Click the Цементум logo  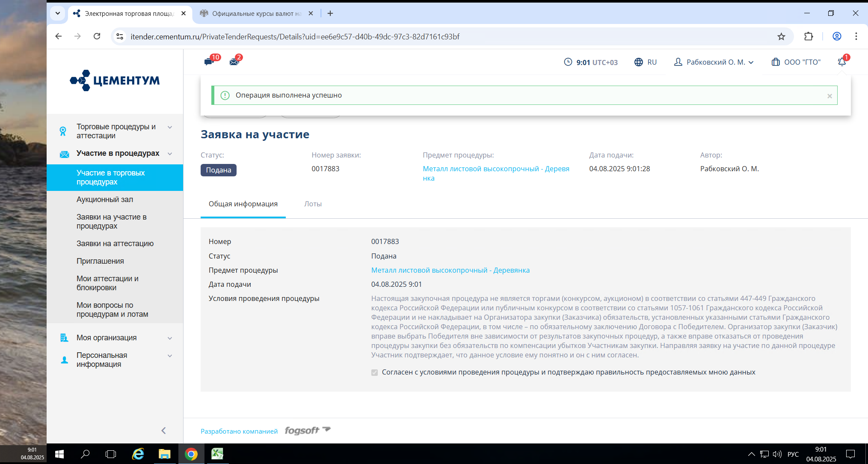click(x=115, y=80)
